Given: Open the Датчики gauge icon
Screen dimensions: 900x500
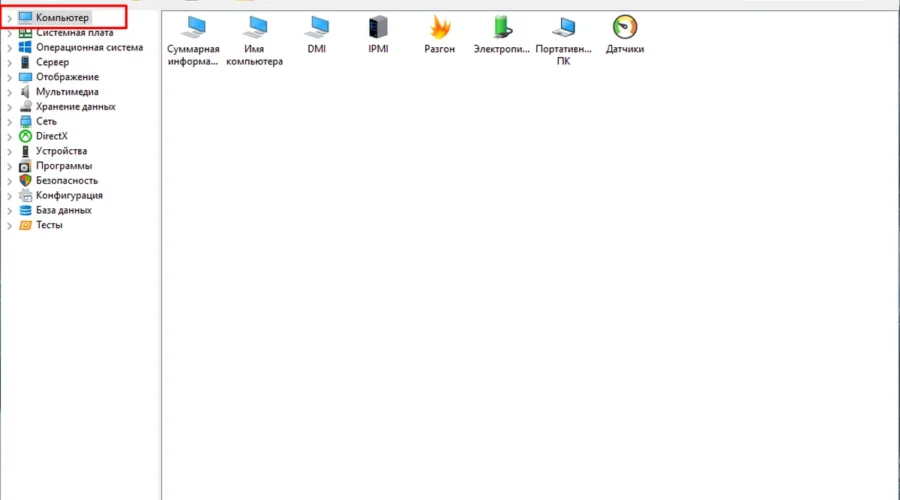Looking at the screenshot, I should (x=625, y=28).
